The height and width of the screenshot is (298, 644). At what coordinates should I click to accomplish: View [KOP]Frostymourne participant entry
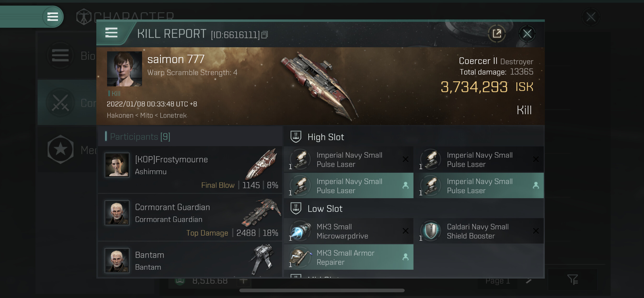190,170
